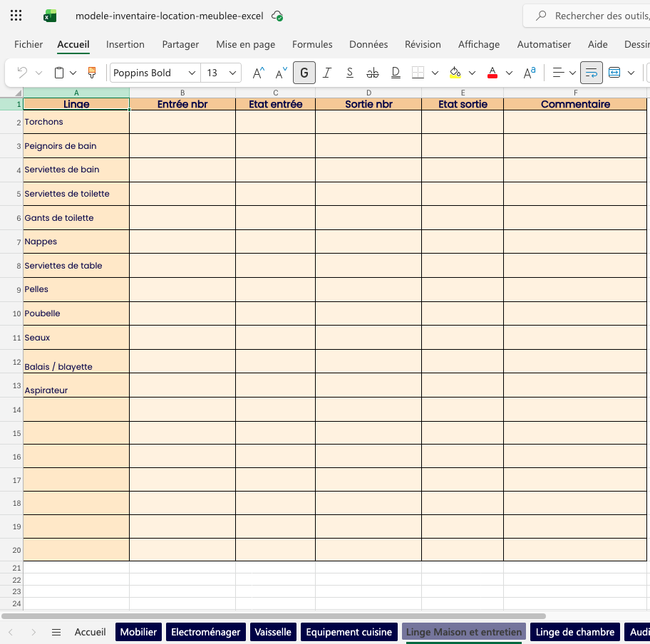This screenshot has height=644, width=650.
Task: Click the search tools input box
Action: 587,16
